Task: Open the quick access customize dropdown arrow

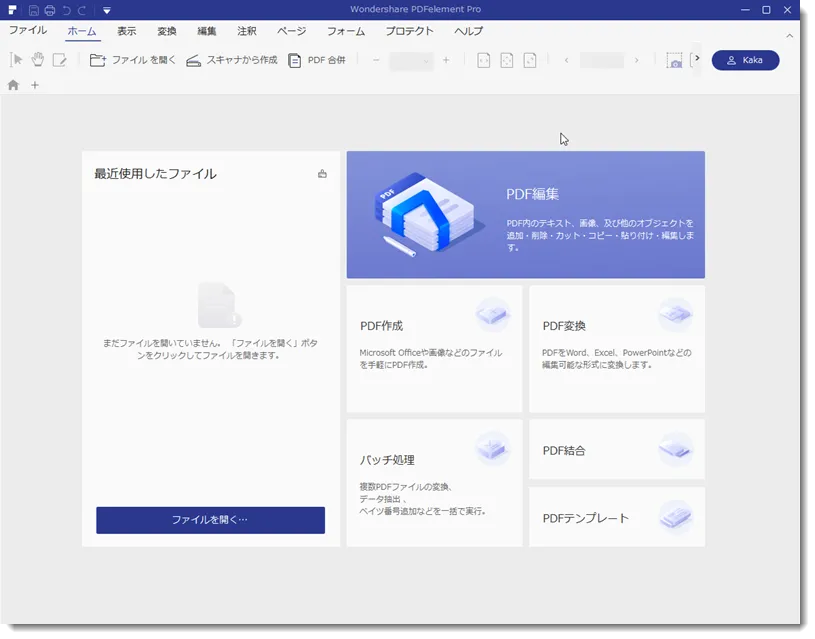Action: pyautogui.click(x=107, y=10)
